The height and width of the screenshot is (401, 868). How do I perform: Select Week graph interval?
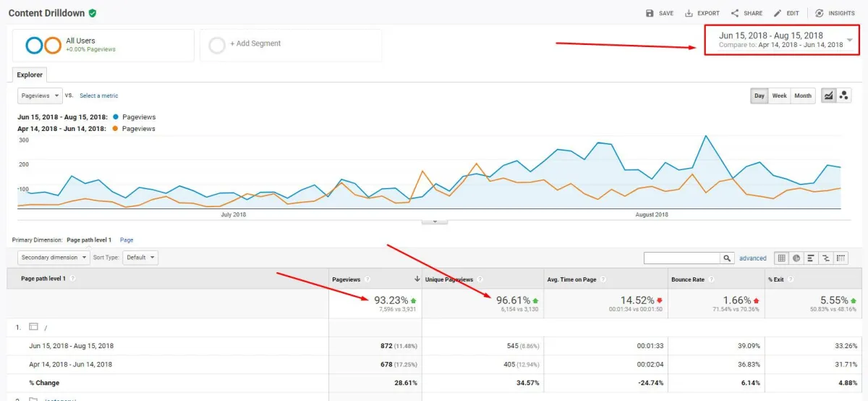point(779,96)
